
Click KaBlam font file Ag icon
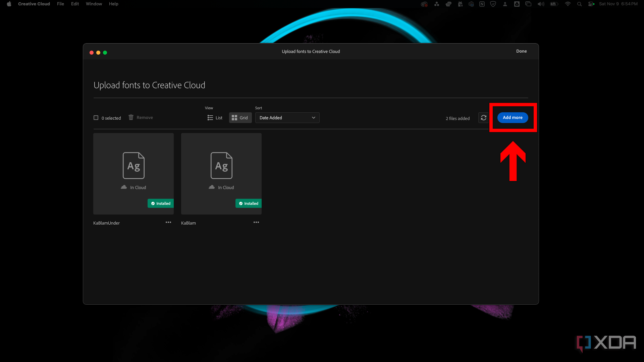[x=221, y=166]
